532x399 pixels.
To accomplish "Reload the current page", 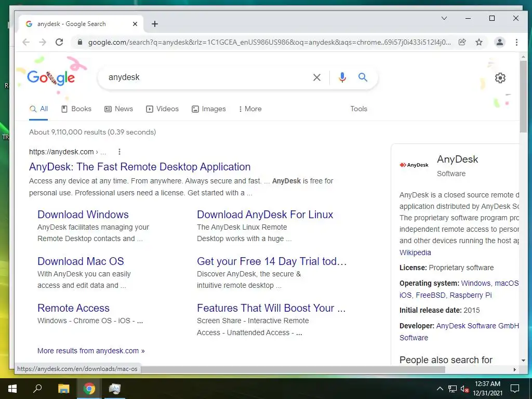I will point(59,42).
